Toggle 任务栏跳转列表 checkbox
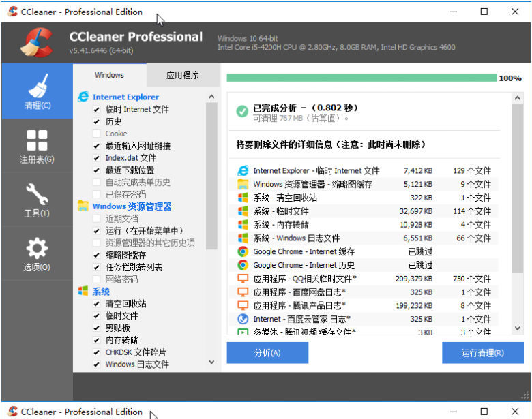Image resolution: width=532 pixels, height=419 pixels. pyautogui.click(x=97, y=267)
